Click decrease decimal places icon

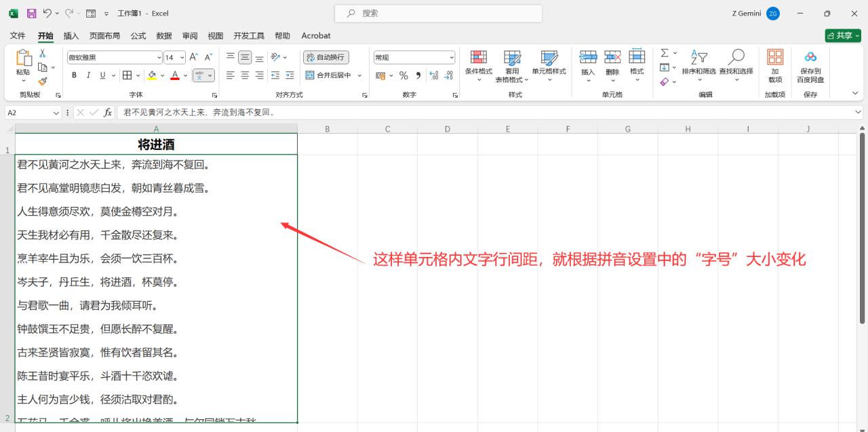[449, 75]
